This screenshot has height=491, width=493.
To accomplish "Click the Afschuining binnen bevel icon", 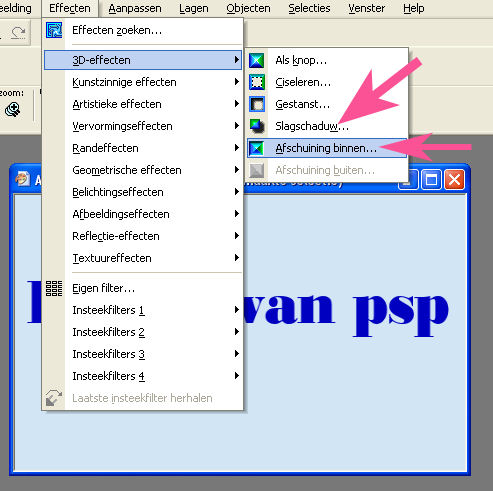I will [x=257, y=148].
